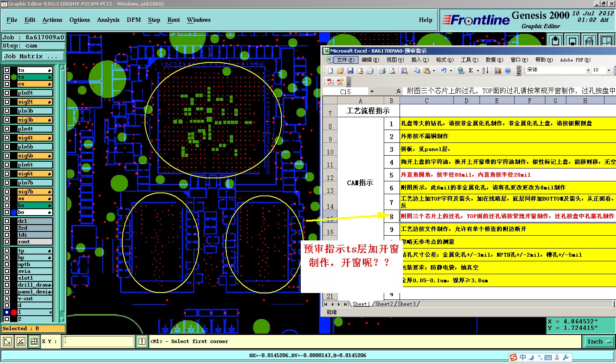Viewport: 616px width, 364px height.
Task: Click the blue color dot of layer bo
Action: (x=14, y=212)
